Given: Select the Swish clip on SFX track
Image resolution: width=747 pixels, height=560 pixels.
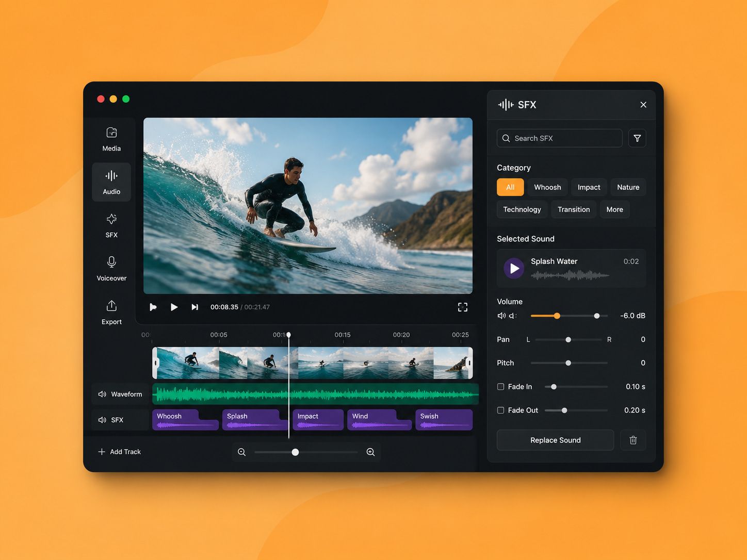Looking at the screenshot, I should [x=444, y=420].
